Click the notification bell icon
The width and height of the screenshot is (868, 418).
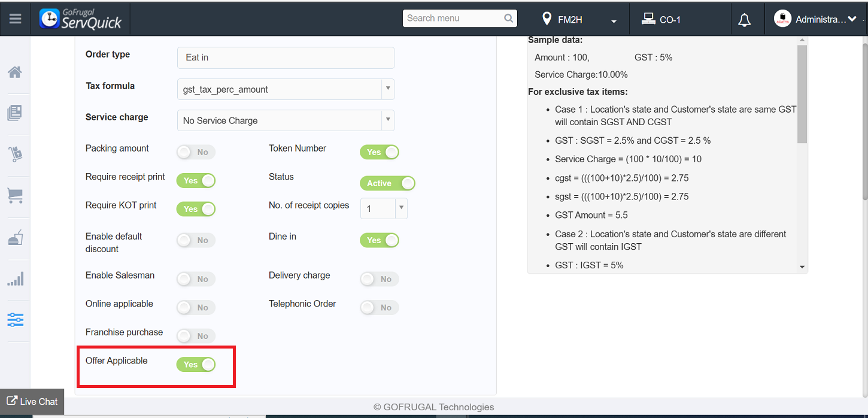[744, 20]
